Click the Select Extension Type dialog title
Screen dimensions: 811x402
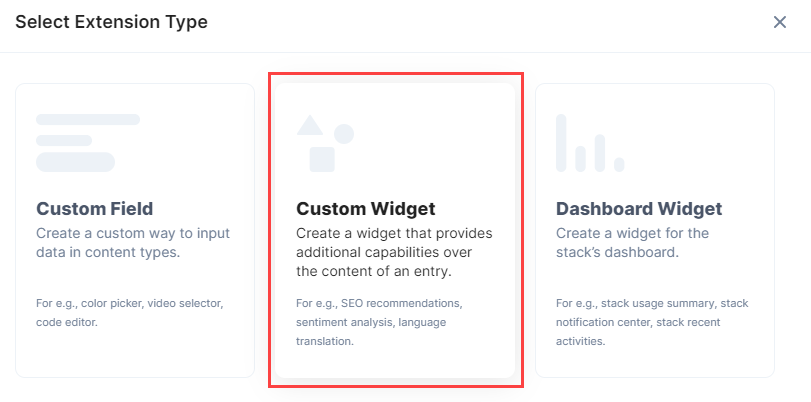coord(111,22)
